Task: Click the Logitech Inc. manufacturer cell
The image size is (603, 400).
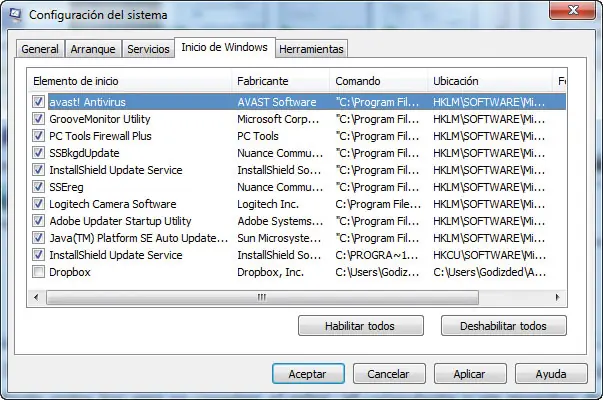Action: [268, 204]
